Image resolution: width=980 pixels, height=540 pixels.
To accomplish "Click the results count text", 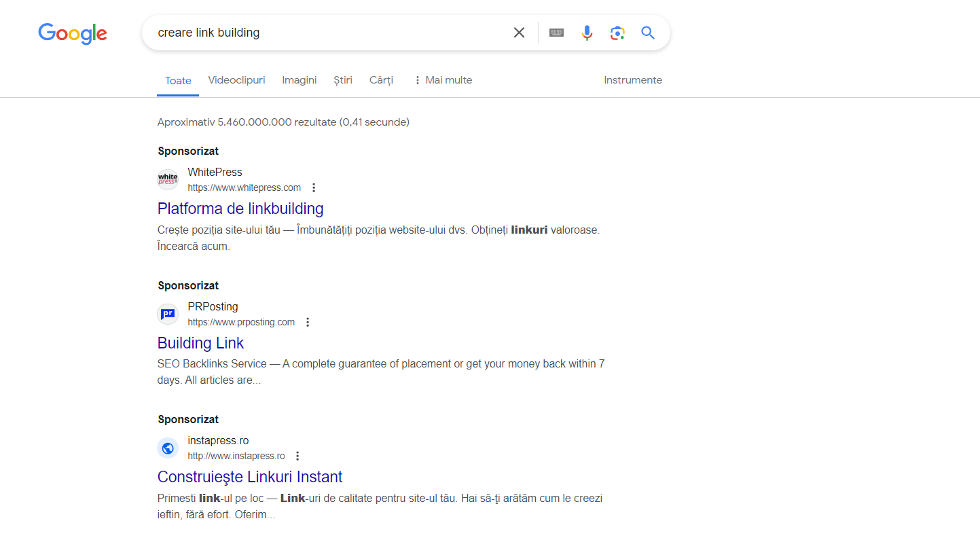I will 283,122.
